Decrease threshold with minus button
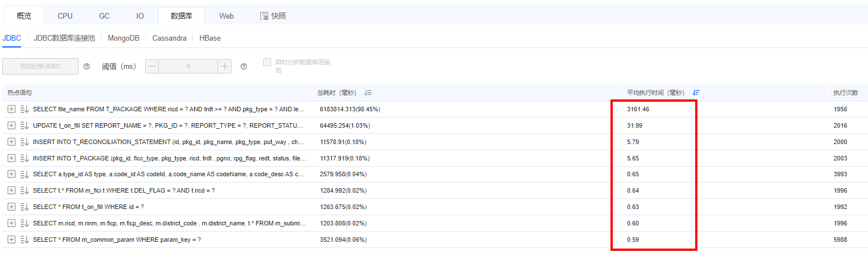Screen dimensions: 868x261 (152, 67)
